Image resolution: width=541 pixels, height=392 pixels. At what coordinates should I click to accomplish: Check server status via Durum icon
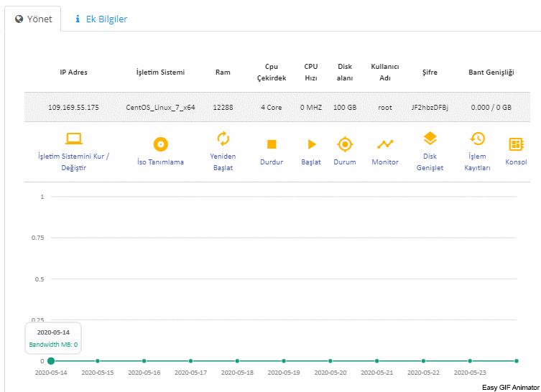(345, 144)
